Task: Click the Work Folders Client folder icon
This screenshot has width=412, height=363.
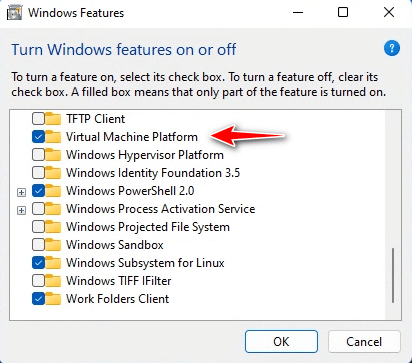Action: 53,299
